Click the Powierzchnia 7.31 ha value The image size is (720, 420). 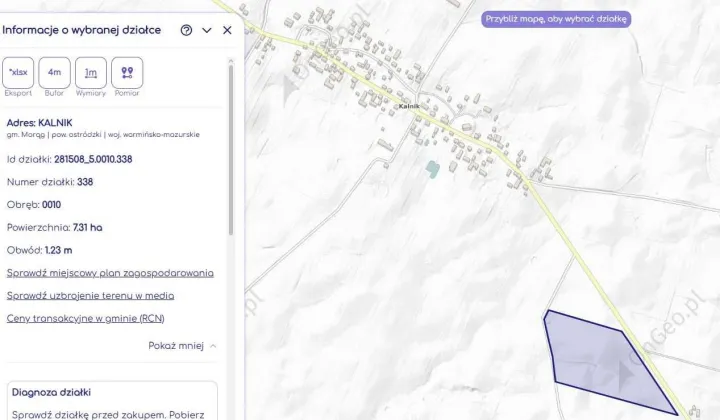(88, 228)
